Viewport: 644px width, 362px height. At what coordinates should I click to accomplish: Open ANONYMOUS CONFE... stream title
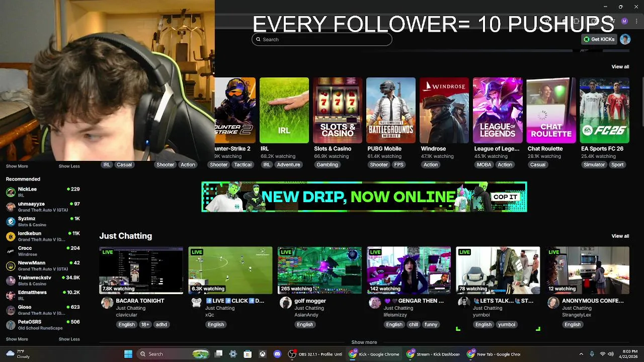(593, 301)
